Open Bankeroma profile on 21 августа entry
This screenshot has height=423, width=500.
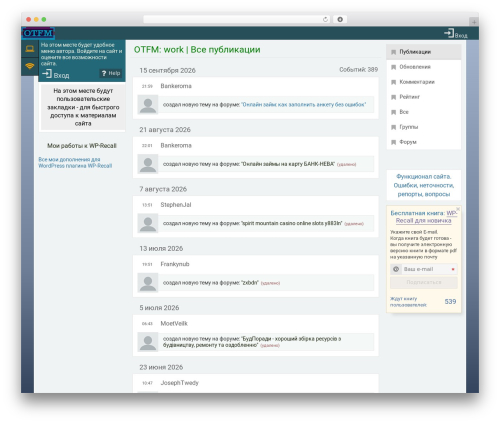click(x=176, y=145)
